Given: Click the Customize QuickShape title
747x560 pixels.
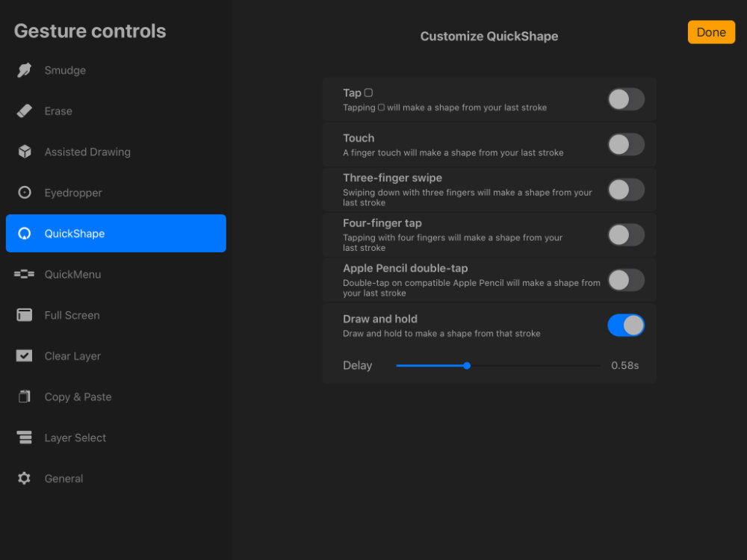Looking at the screenshot, I should tap(489, 36).
